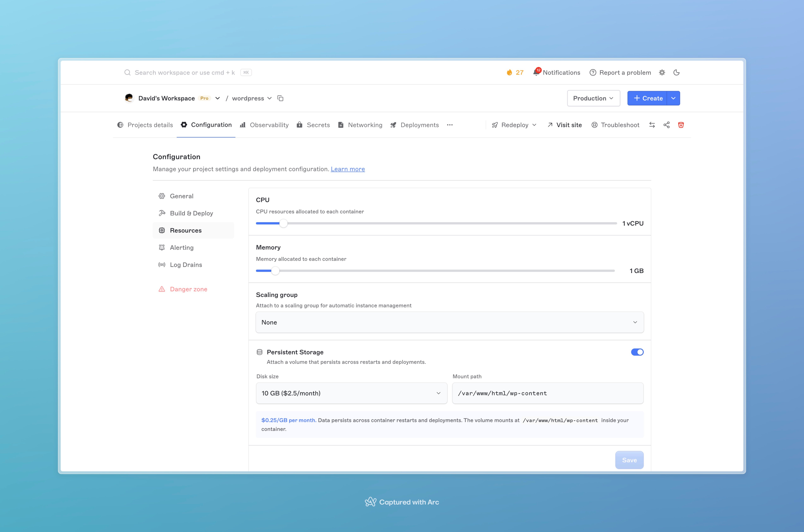Select the Resources section
The width and height of the screenshot is (804, 532).
193,230
